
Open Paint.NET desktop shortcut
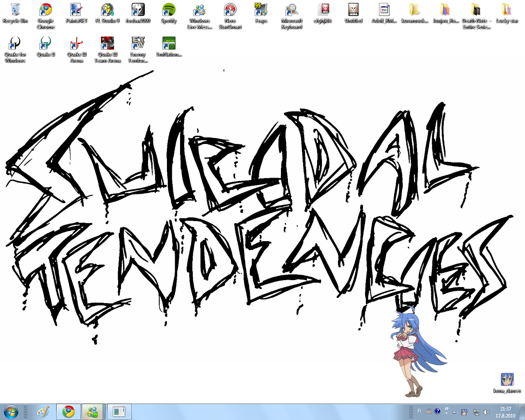tap(76, 13)
